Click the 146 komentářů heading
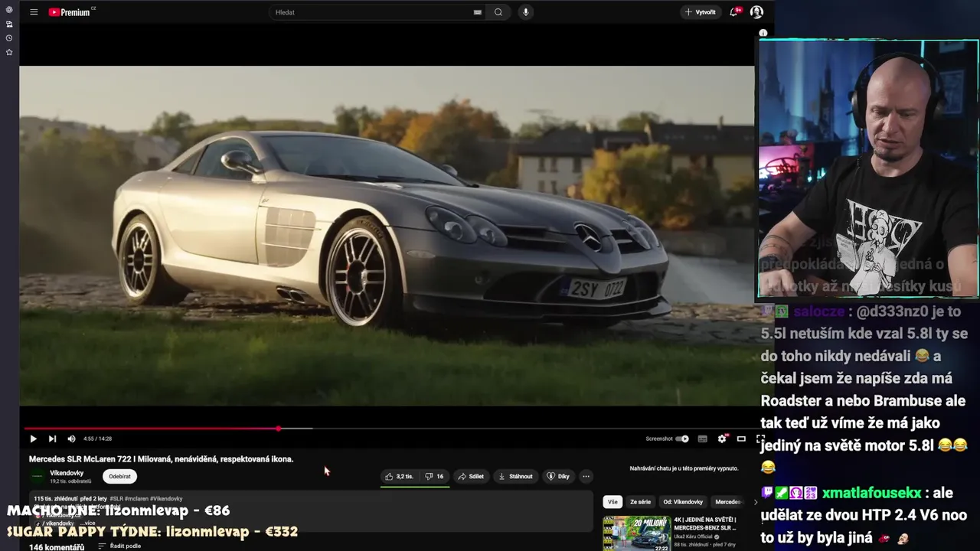Image resolution: width=980 pixels, height=551 pixels. coord(57,547)
